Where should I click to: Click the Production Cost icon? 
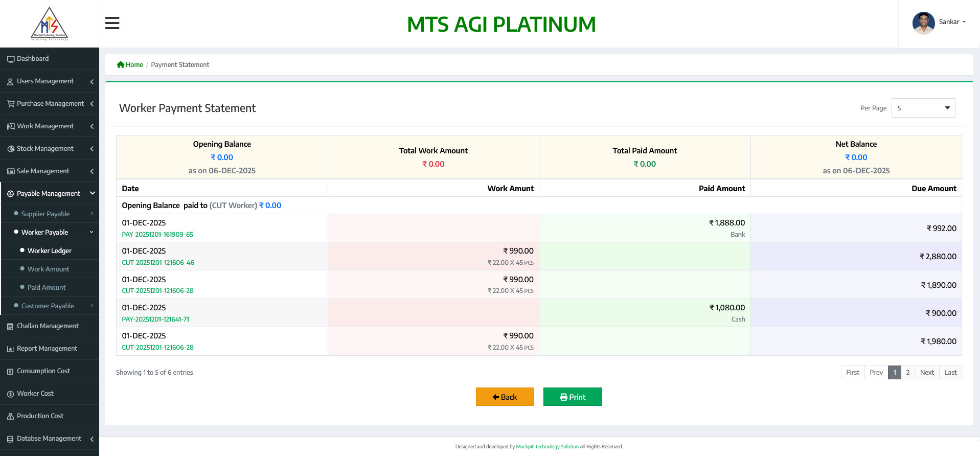(x=10, y=417)
